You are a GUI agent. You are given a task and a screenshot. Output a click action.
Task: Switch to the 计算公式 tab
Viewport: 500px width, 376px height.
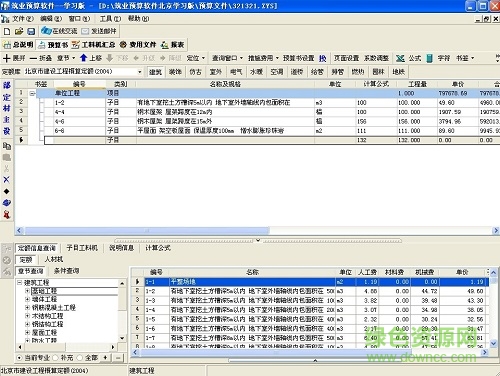coord(158,248)
